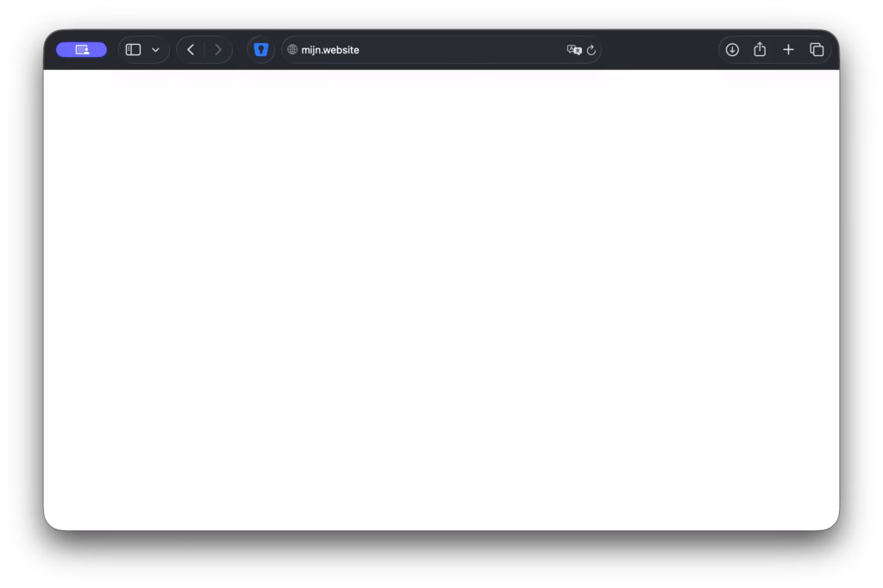Toggle the Safari sidebar
883x588 pixels.
click(x=133, y=49)
